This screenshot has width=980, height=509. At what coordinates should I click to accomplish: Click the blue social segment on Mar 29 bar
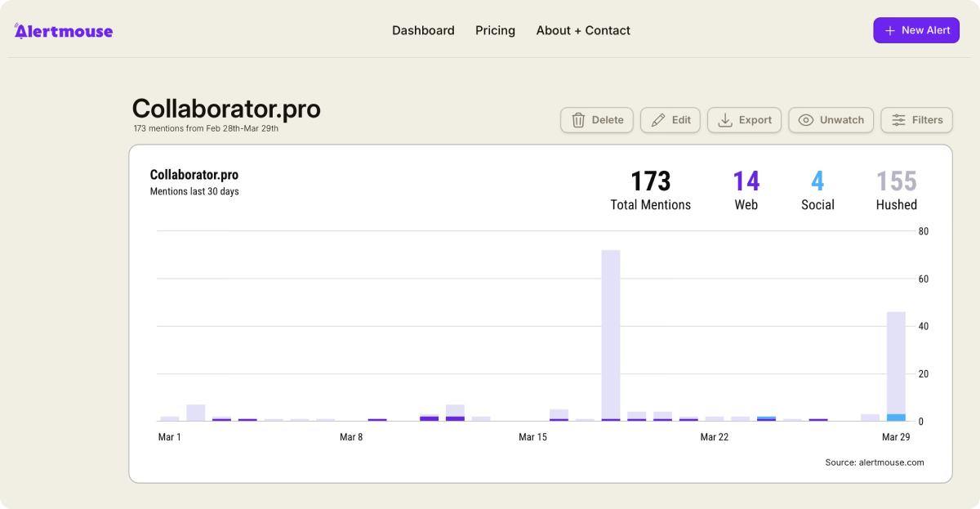896,417
